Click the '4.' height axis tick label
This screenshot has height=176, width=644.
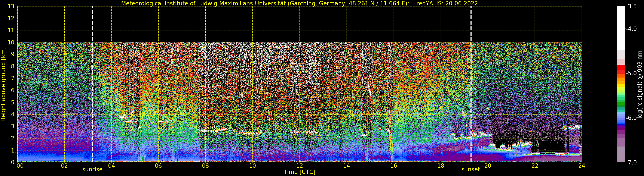pos(13,114)
